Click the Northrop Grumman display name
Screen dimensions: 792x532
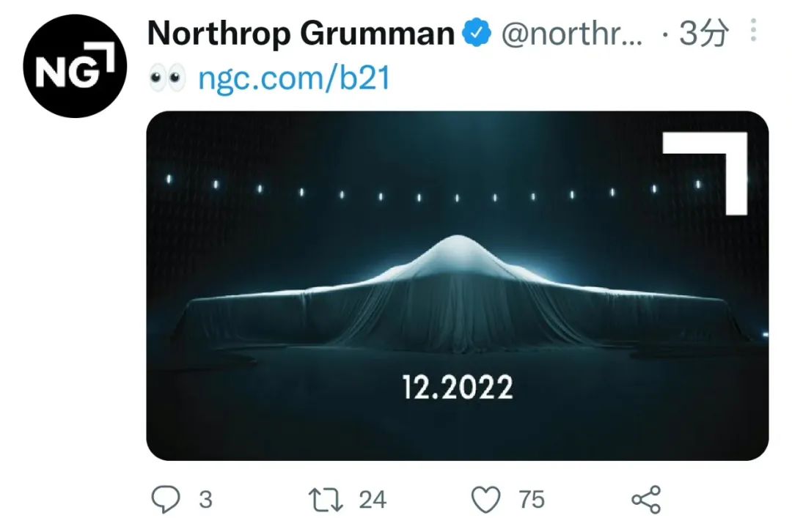301,33
